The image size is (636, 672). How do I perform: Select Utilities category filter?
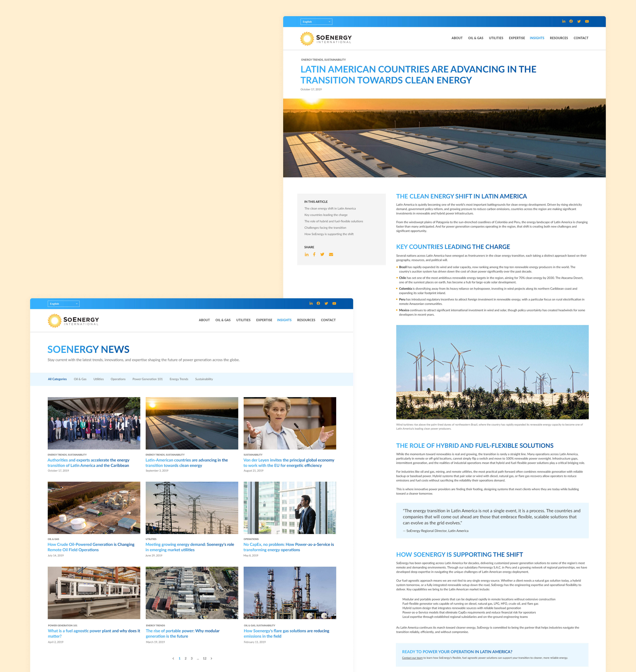click(98, 379)
